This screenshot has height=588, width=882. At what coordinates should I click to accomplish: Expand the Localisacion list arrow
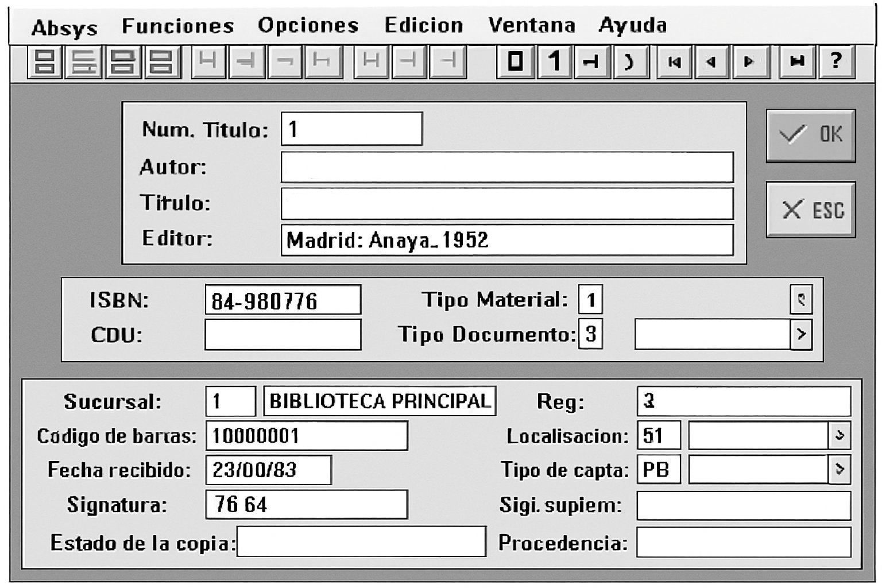coord(839,435)
